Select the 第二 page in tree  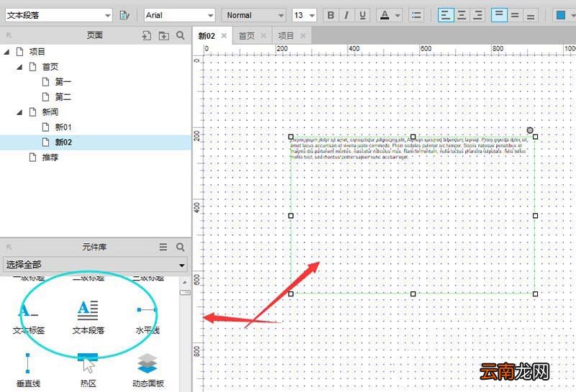pyautogui.click(x=63, y=97)
